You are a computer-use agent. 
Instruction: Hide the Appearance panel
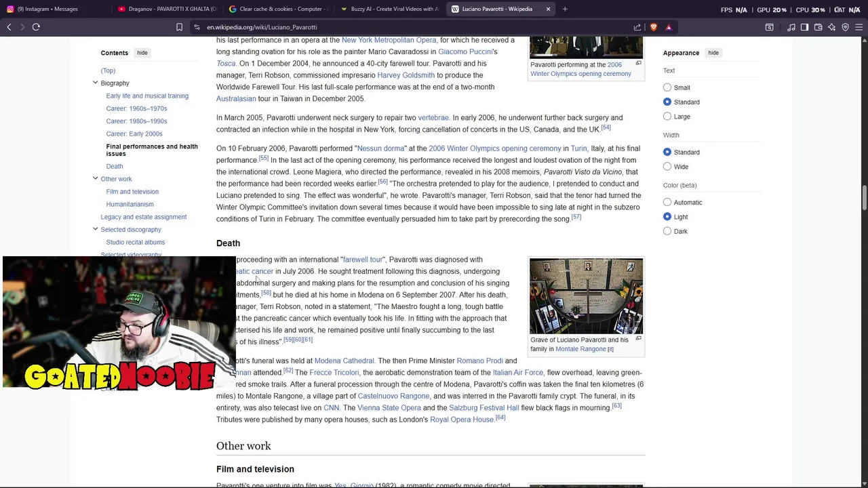(713, 53)
